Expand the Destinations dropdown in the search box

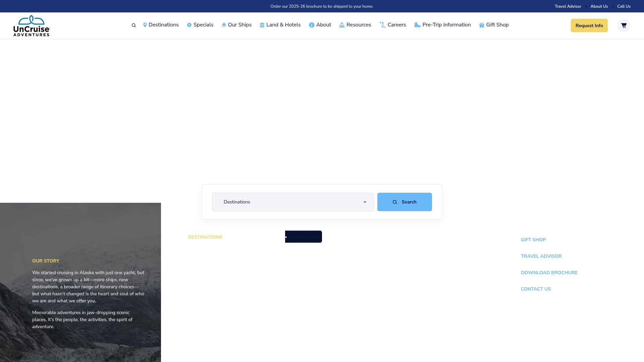(x=293, y=202)
